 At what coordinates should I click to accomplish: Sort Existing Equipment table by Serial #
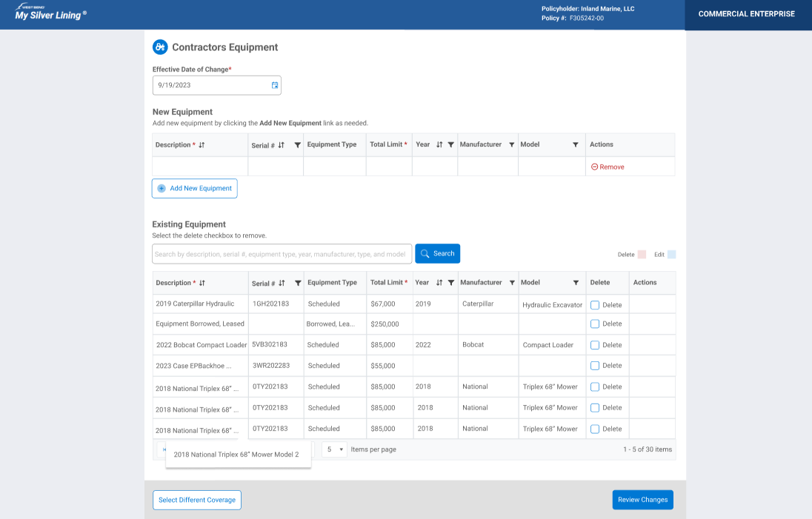point(282,283)
